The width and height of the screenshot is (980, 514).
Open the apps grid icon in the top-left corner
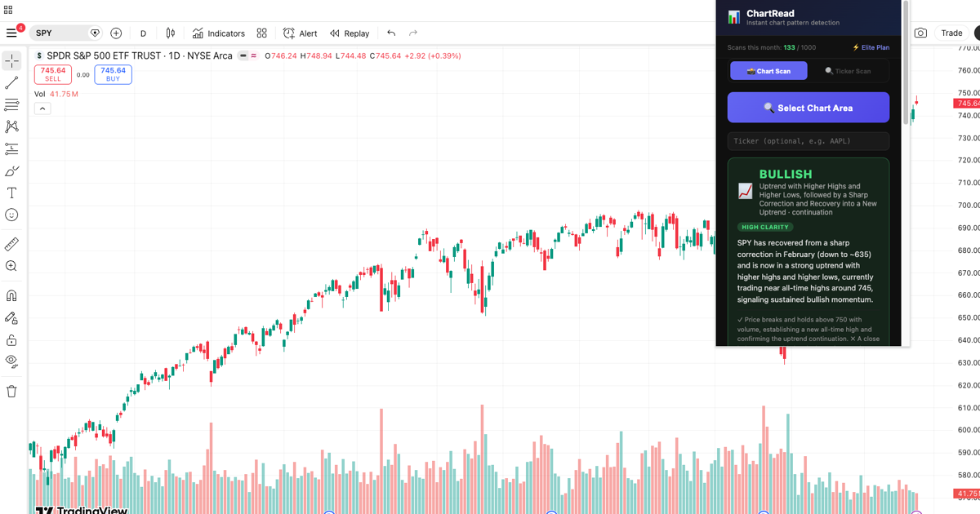tap(8, 11)
